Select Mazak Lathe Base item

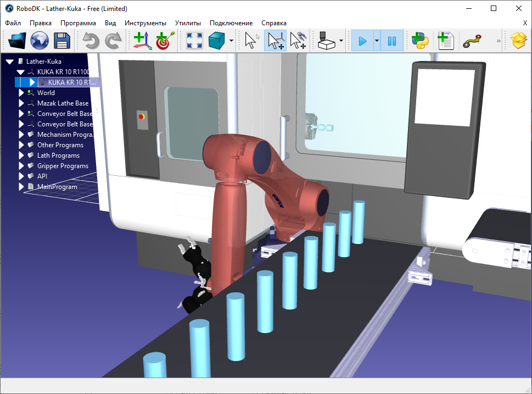coord(62,103)
